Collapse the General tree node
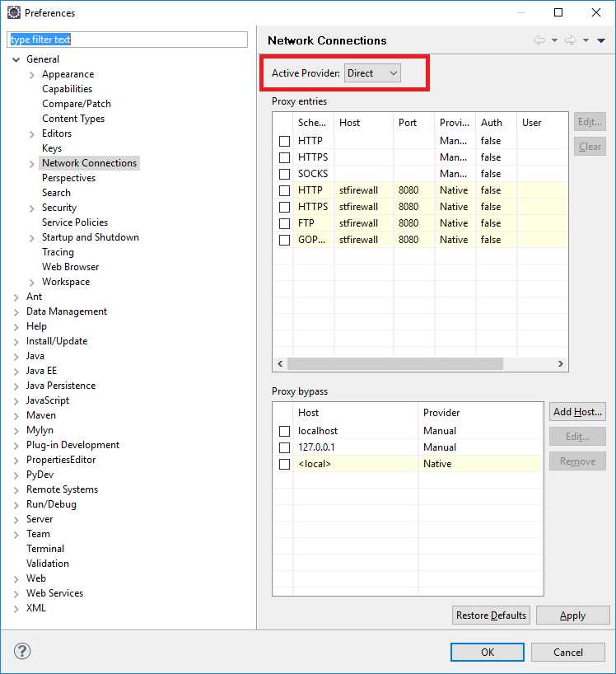616x674 pixels. [x=16, y=60]
